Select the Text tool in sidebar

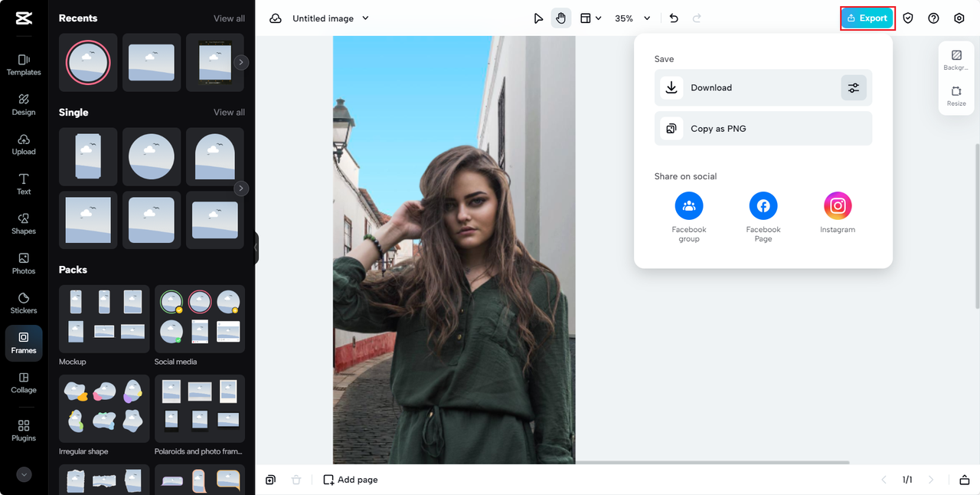tap(24, 184)
